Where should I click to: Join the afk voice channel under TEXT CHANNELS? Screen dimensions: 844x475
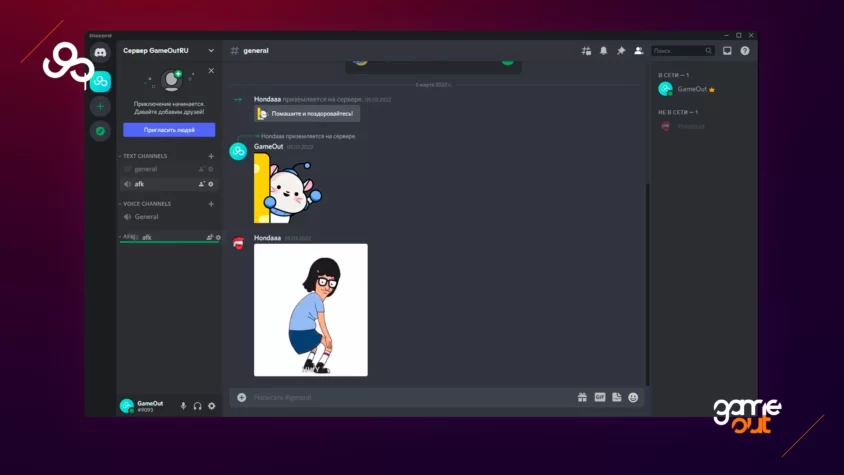(x=168, y=184)
